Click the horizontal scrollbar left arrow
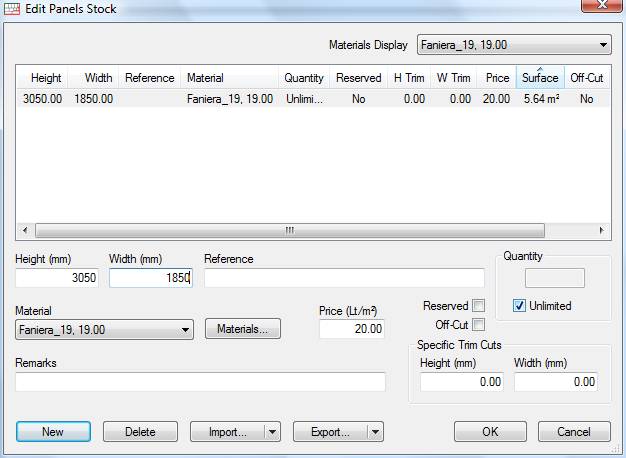 pos(25,230)
